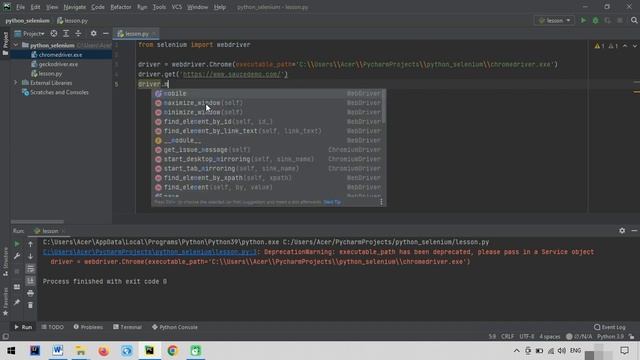Open Firefox from taskbar
640x360 pixels.
click(x=104, y=351)
